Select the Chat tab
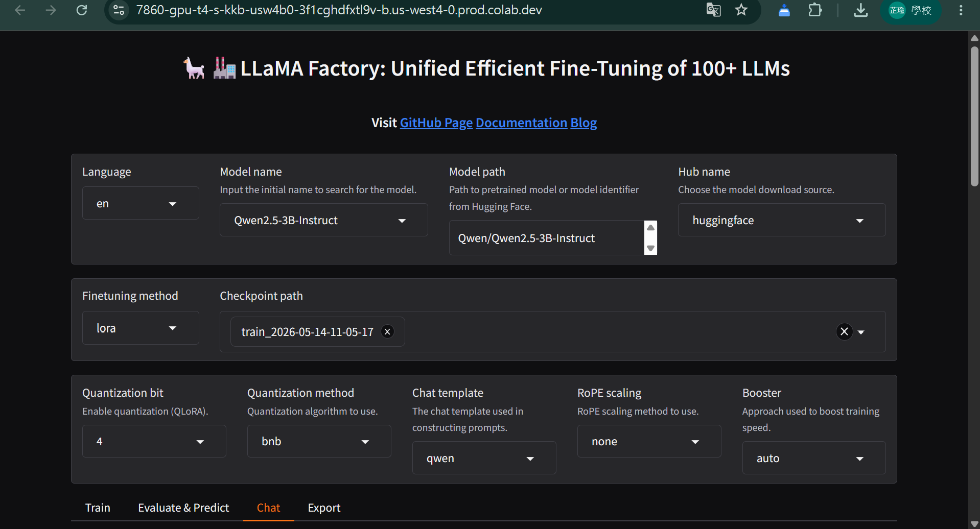The width and height of the screenshot is (980, 529). 268,508
